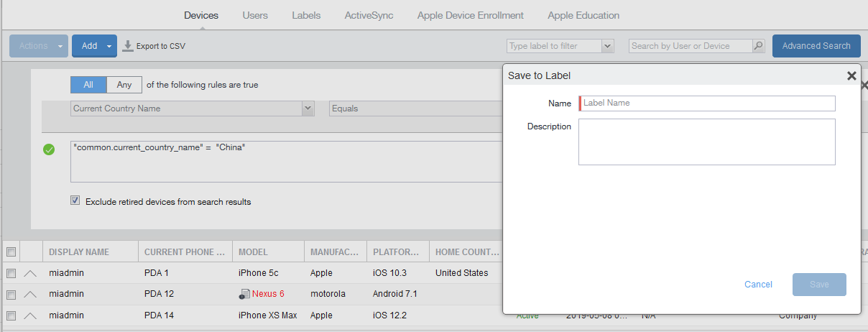Click the Label Name input field
868x332 pixels.
tap(707, 103)
